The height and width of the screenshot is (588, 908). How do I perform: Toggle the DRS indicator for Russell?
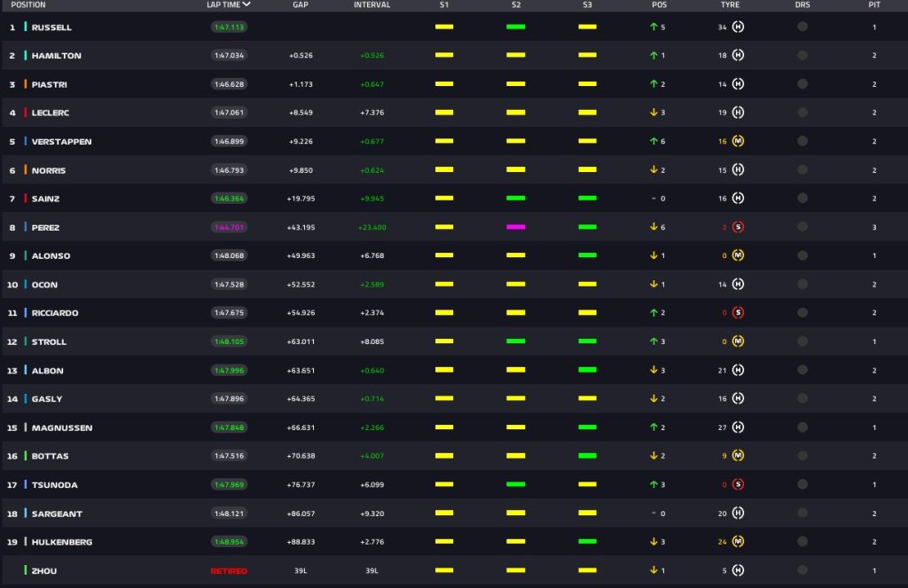coord(802,27)
